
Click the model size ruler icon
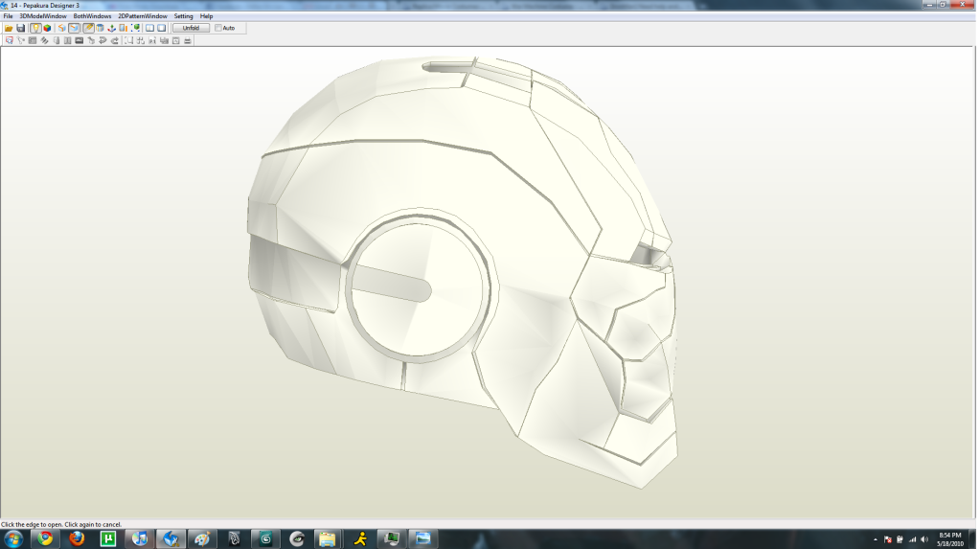124,28
